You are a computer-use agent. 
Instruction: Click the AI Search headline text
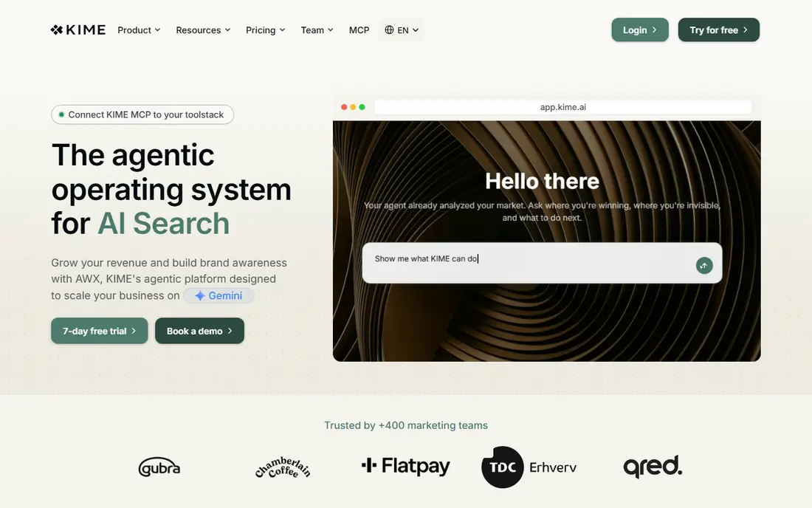pos(164,224)
